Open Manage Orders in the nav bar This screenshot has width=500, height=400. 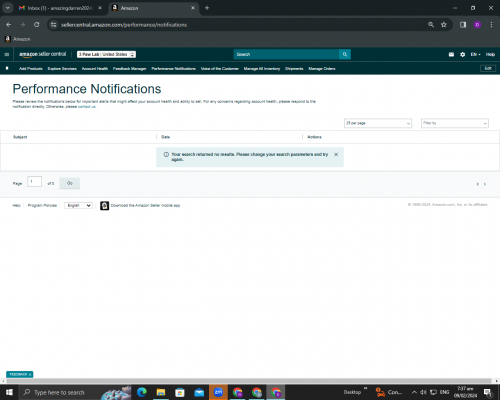tap(322, 69)
